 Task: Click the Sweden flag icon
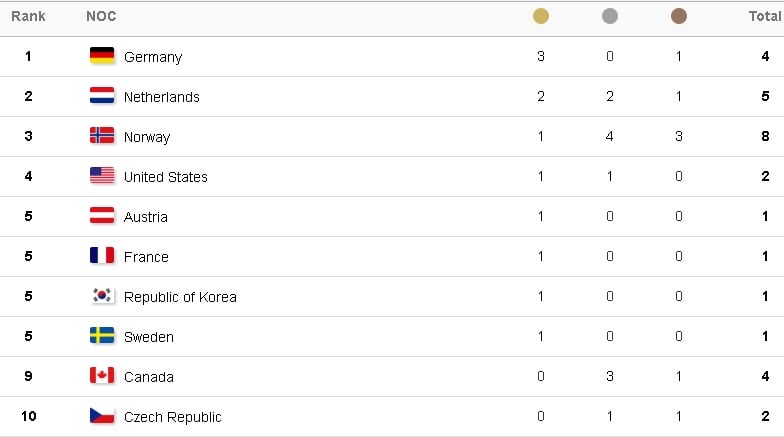pyautogui.click(x=102, y=336)
